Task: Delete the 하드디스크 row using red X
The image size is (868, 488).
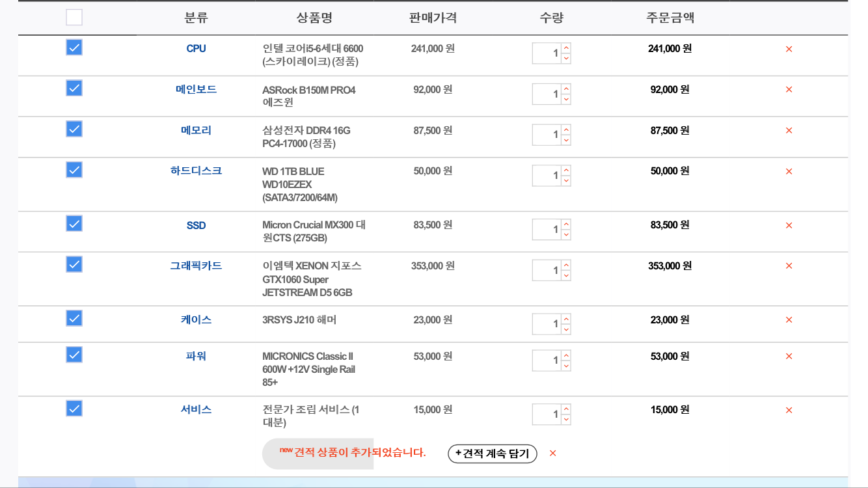Action: [789, 172]
